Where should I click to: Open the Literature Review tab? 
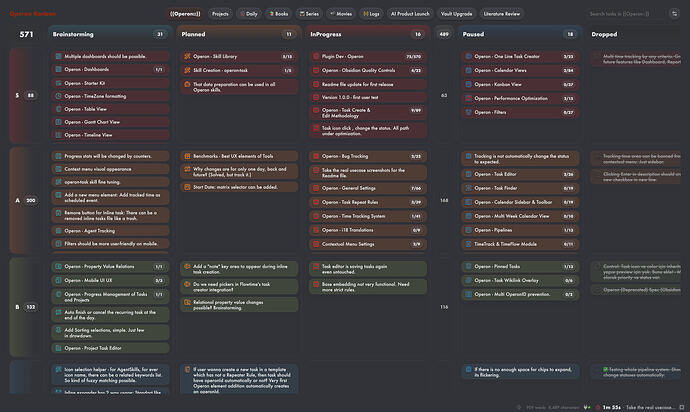[x=502, y=14]
